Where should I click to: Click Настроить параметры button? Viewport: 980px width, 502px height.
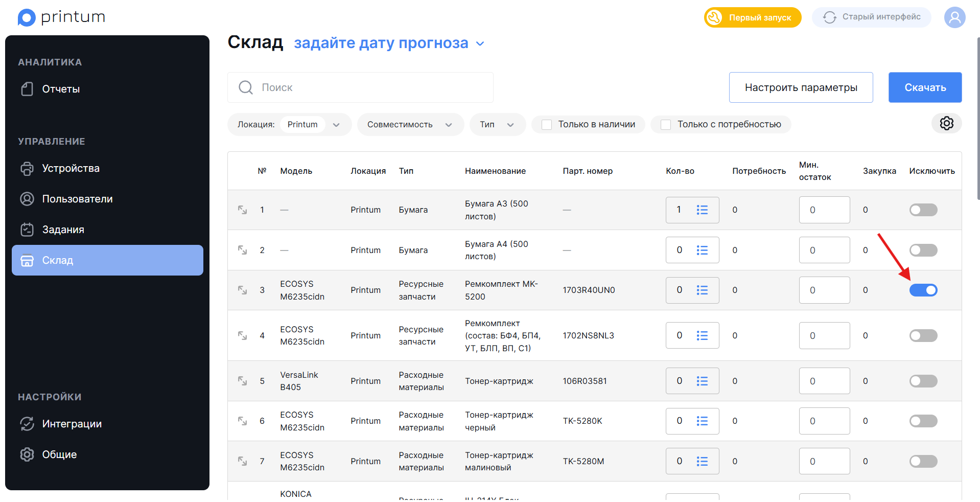click(x=801, y=87)
